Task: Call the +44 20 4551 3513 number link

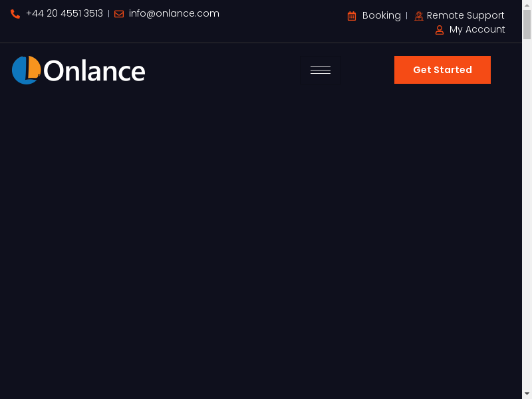Action: pyautogui.click(x=65, y=13)
